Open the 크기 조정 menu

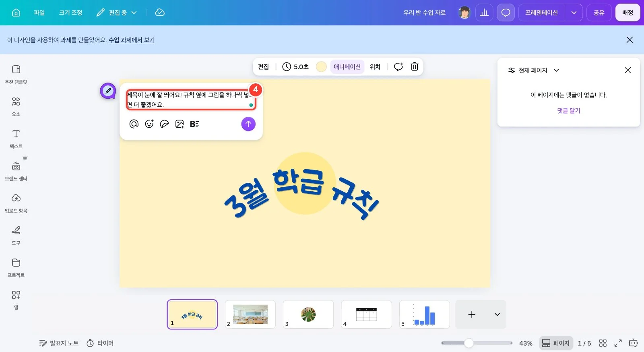(70, 12)
